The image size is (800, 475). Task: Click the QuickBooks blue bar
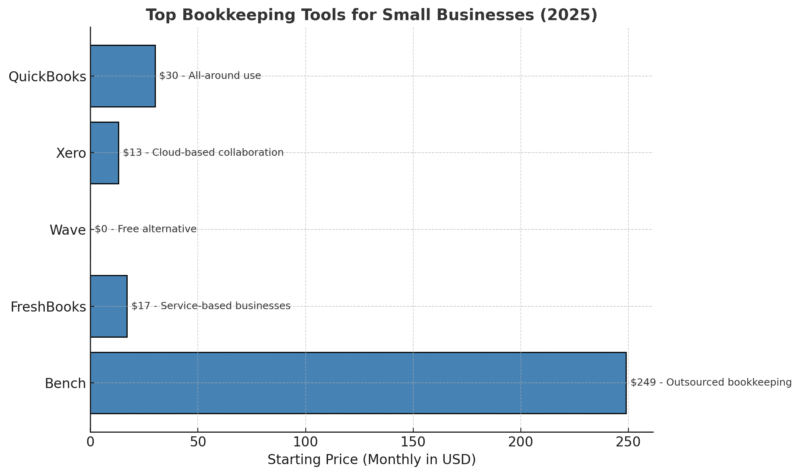[x=123, y=76]
